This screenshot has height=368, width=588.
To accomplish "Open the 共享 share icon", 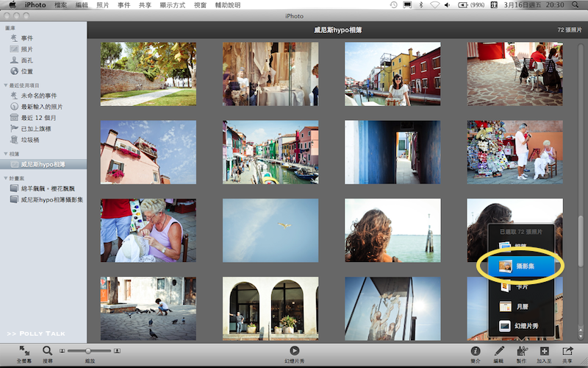I will point(567,351).
